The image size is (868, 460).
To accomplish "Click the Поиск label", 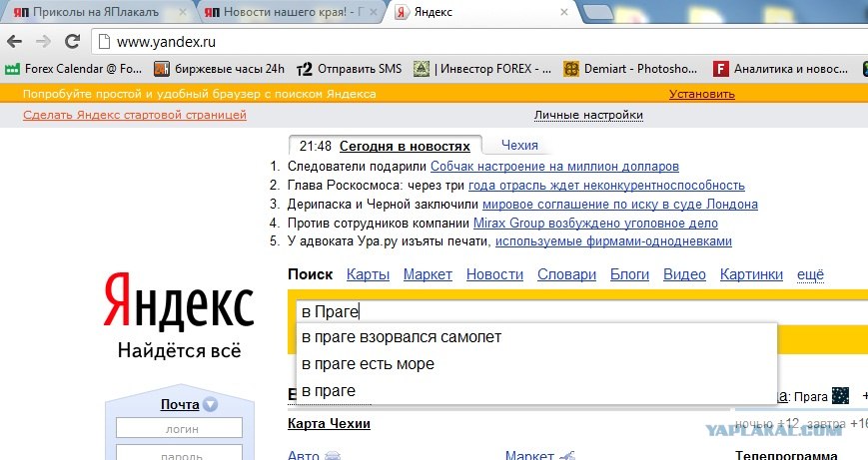I will pyautogui.click(x=310, y=274).
